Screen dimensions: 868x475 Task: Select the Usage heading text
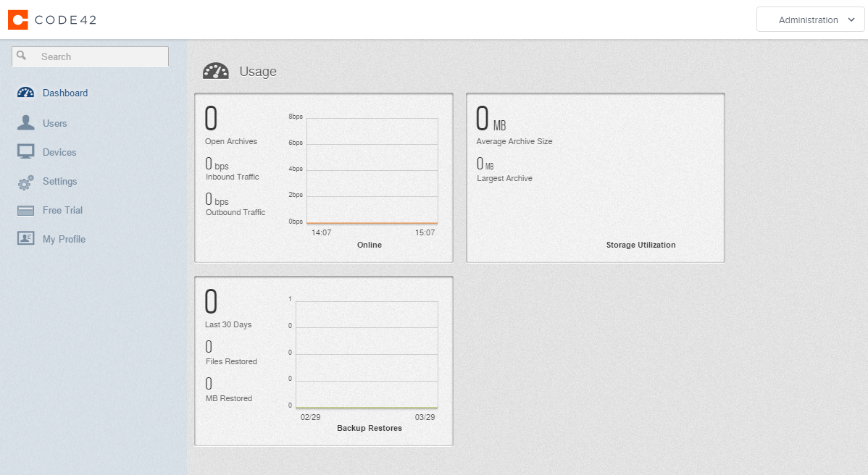pos(258,72)
